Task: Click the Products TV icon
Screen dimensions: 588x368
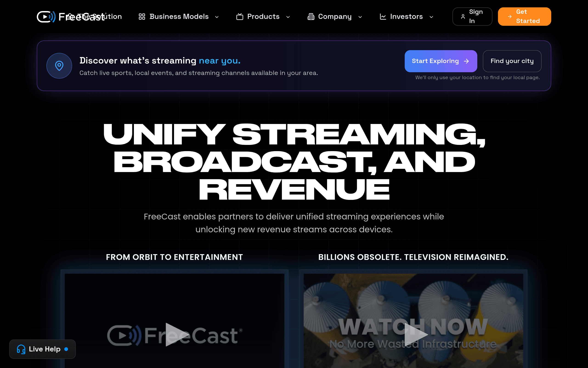Action: tap(240, 17)
